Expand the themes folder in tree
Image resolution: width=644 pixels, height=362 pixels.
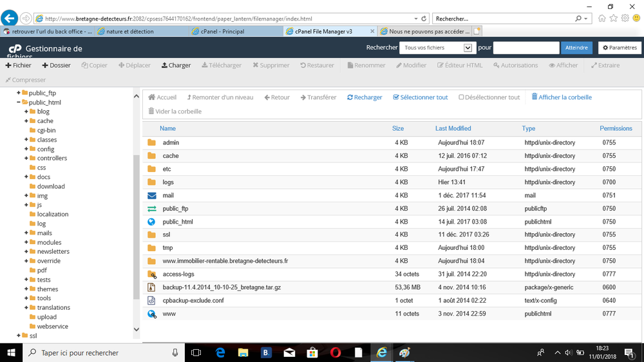[x=26, y=289]
